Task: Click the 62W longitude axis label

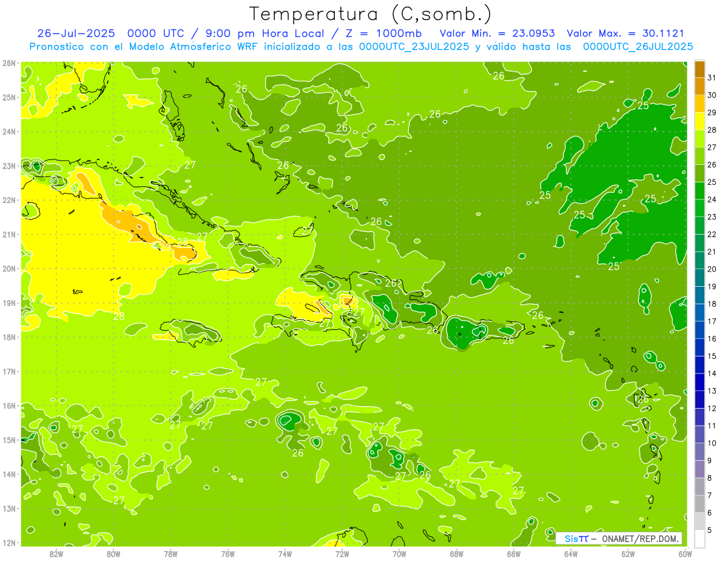Action: click(x=628, y=554)
